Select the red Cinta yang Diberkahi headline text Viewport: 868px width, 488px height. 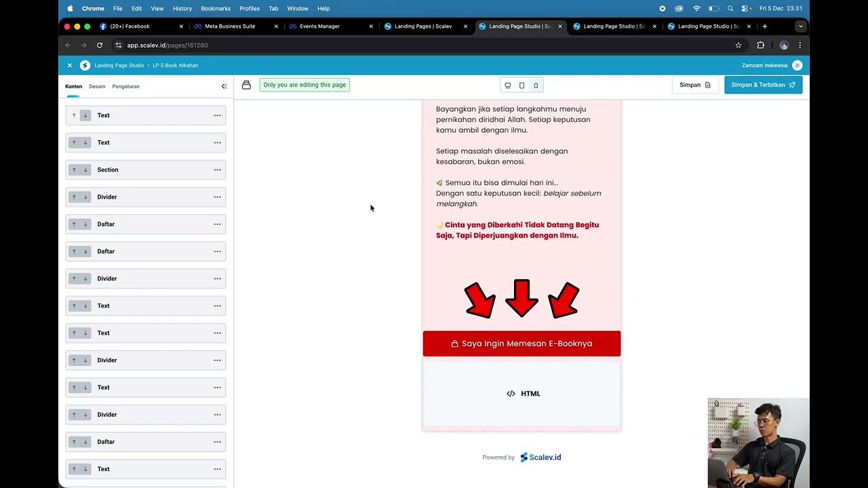point(519,230)
